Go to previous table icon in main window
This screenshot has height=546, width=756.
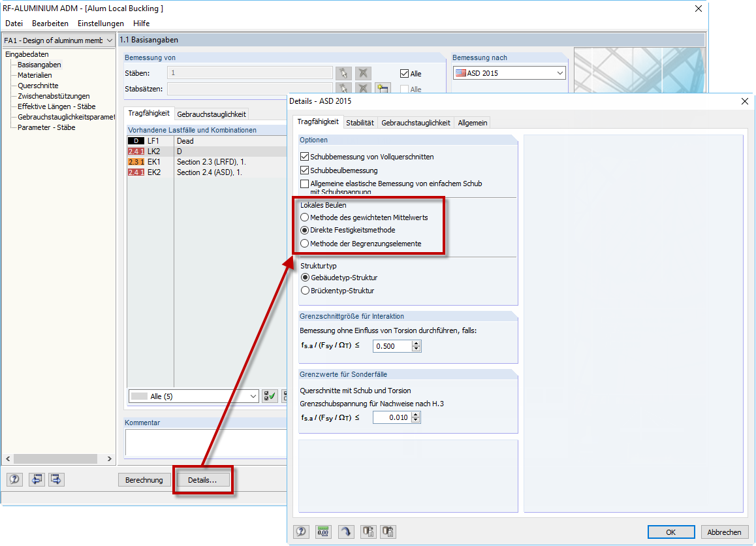point(37,479)
